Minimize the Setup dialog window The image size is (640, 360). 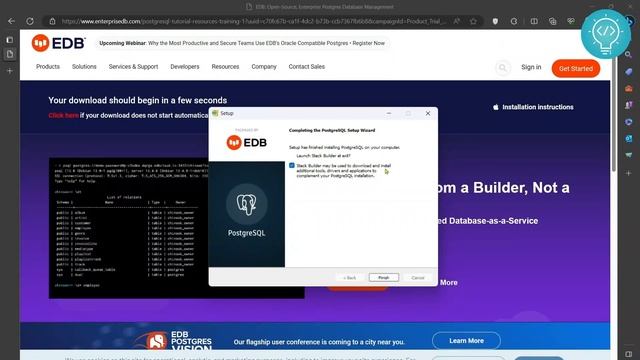click(389, 113)
